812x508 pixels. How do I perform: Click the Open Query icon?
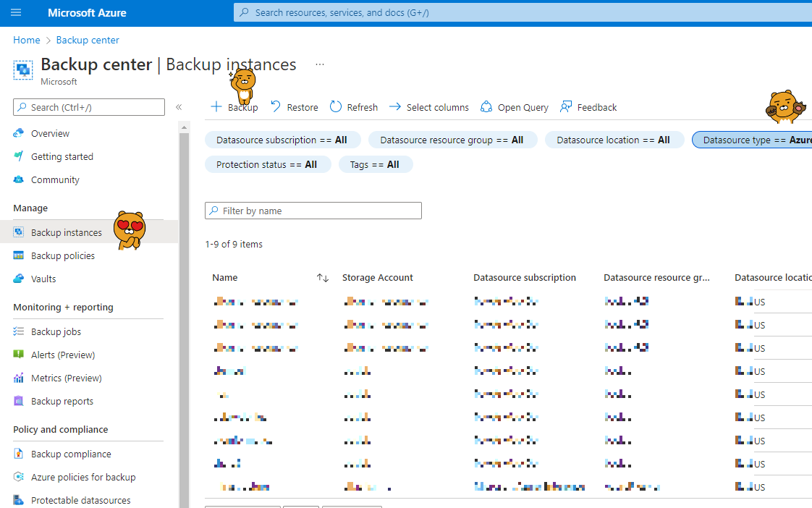(486, 106)
